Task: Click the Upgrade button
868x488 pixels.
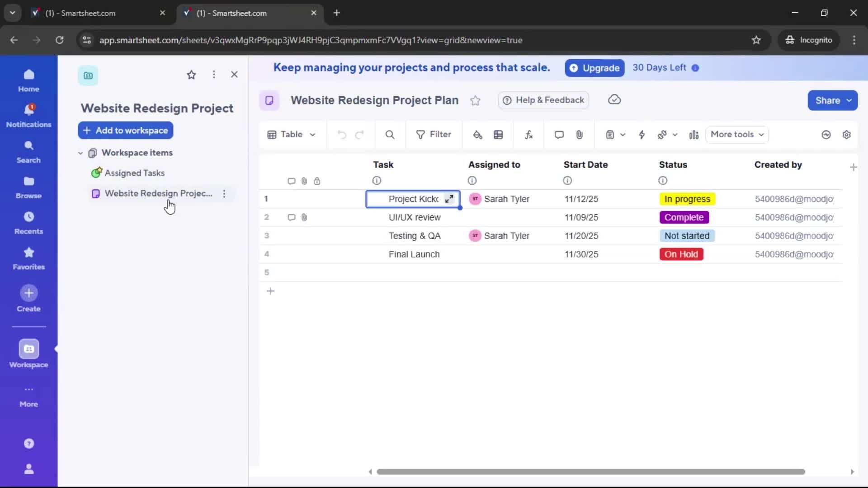Action: tap(594, 68)
